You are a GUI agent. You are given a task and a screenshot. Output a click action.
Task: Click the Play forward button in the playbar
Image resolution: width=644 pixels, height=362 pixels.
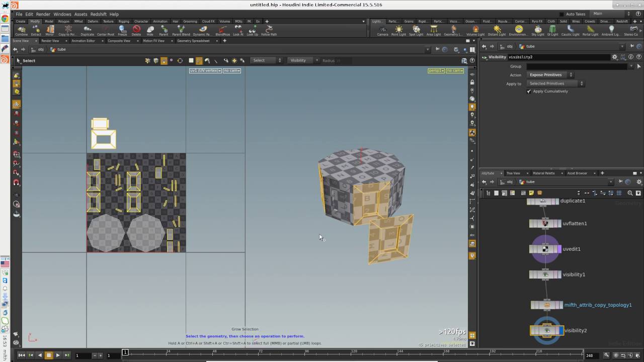(x=58, y=355)
